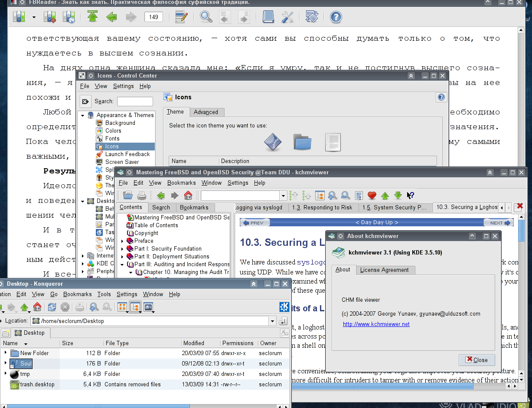The image size is (532, 408).
Task: Open book info icon in FBReader
Action: coord(268,17)
